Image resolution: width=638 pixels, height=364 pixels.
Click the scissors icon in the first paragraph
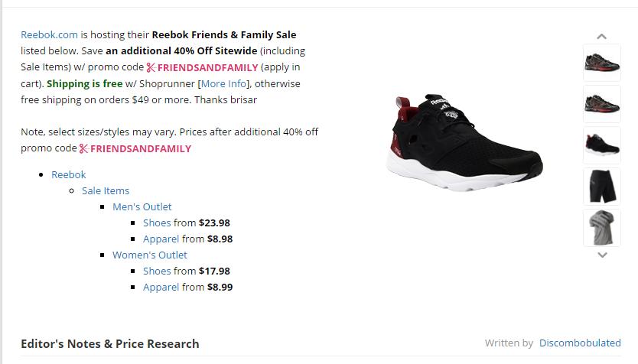tap(151, 67)
